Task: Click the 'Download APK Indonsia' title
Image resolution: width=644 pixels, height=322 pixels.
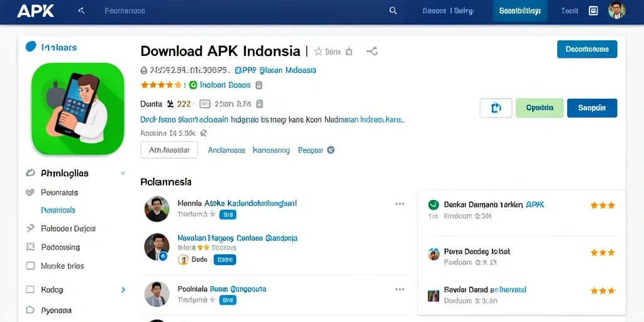Action: coord(220,52)
